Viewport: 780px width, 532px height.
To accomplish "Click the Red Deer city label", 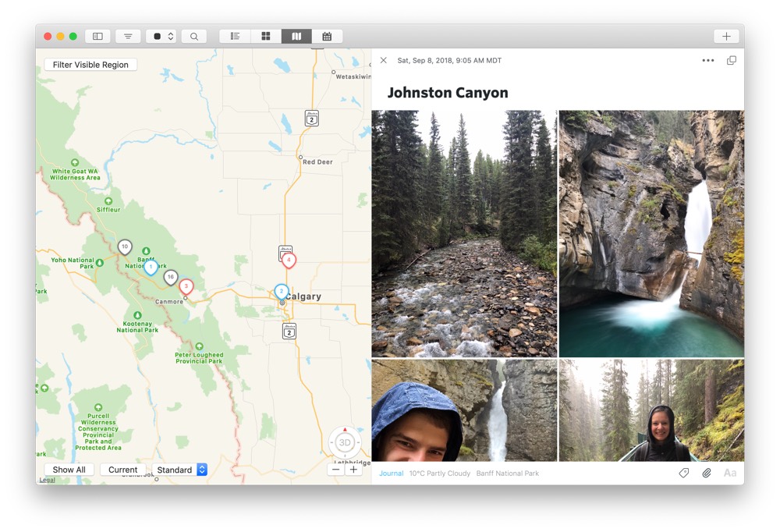I will click(317, 161).
